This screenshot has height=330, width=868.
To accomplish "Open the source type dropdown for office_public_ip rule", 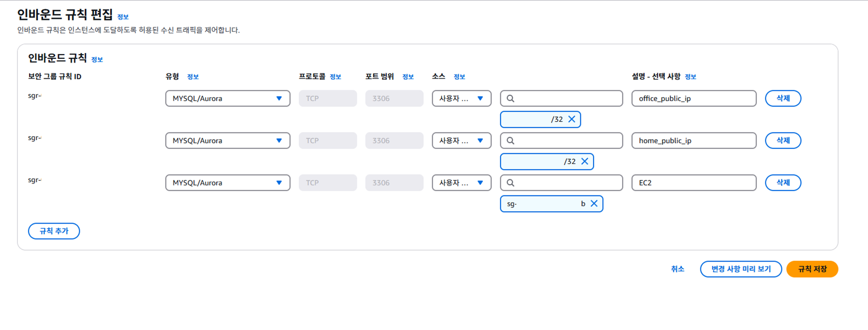I will click(x=461, y=99).
